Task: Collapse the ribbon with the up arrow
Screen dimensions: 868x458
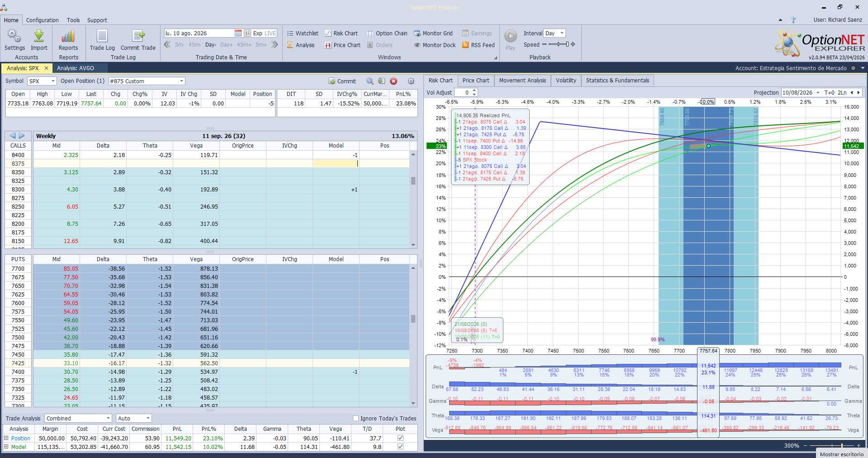Action: (780, 20)
